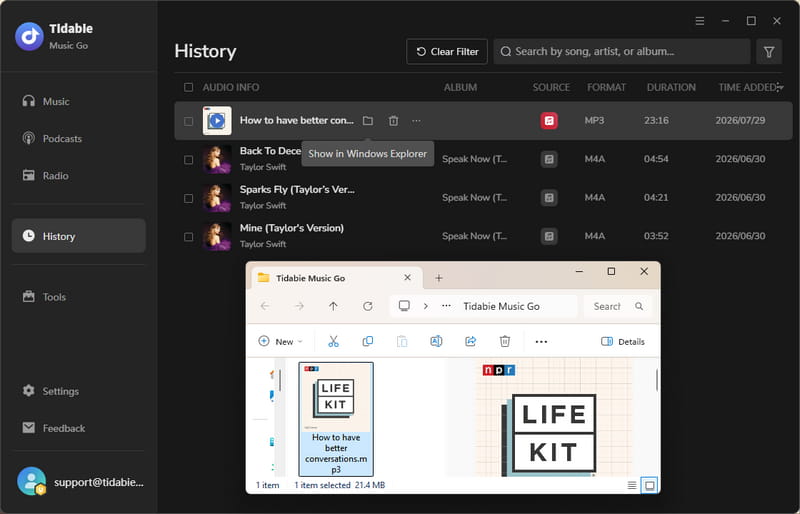Click the Paste icon in Explorer

click(402, 341)
